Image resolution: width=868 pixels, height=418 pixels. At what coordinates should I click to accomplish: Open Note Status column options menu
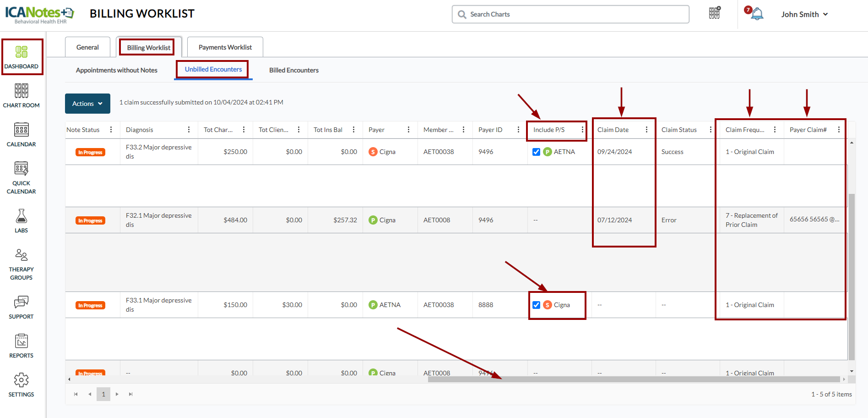[x=111, y=130]
